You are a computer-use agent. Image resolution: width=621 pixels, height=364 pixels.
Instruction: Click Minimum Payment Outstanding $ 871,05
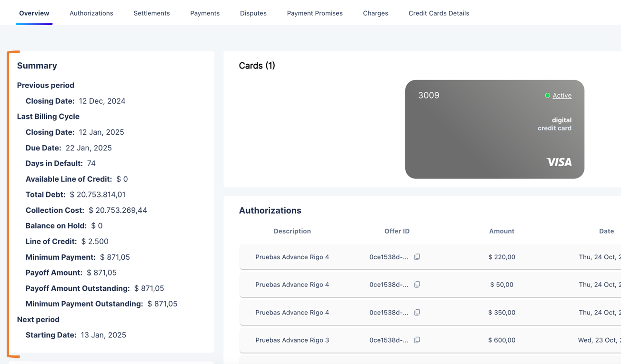coord(162,304)
